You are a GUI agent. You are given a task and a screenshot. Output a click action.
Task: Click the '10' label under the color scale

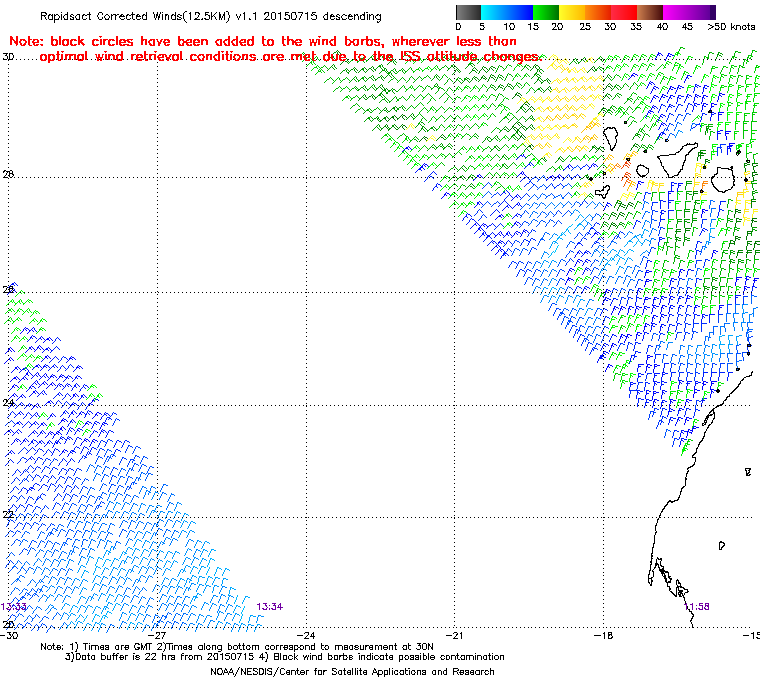click(509, 27)
